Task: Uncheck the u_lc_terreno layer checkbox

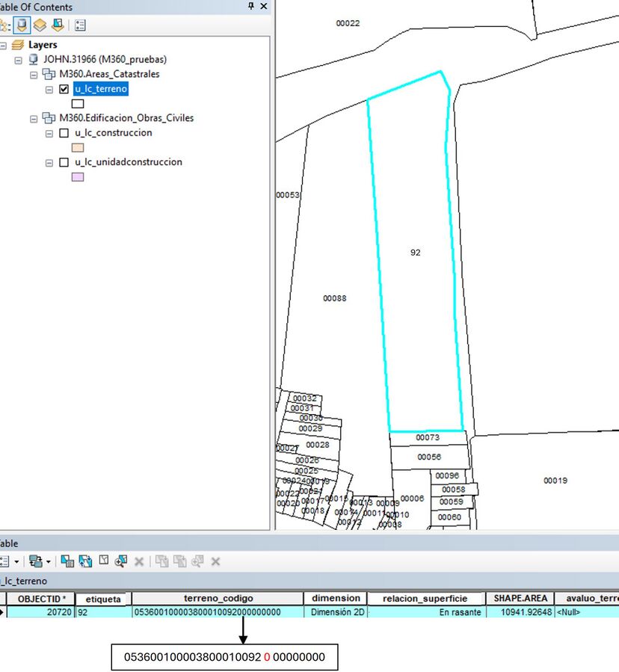Action: (x=64, y=89)
